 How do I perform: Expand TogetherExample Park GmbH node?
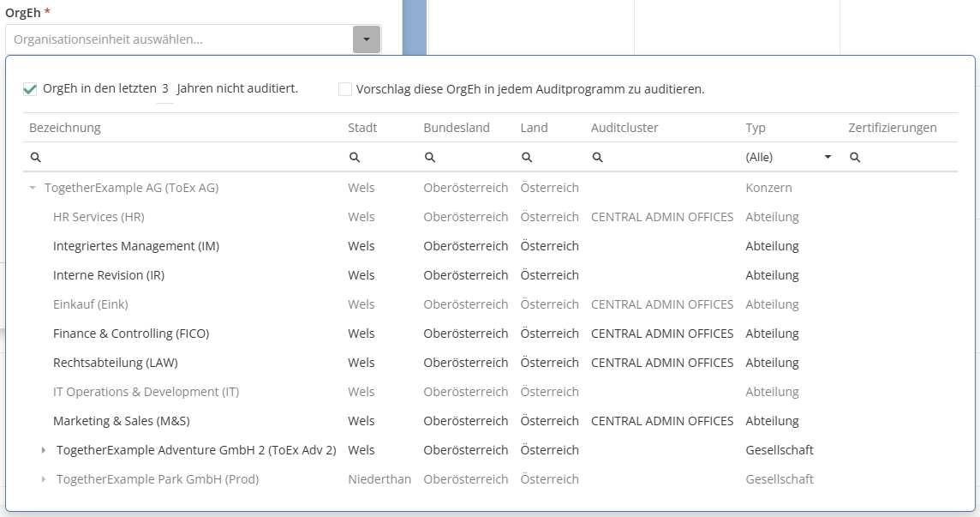pyautogui.click(x=45, y=479)
